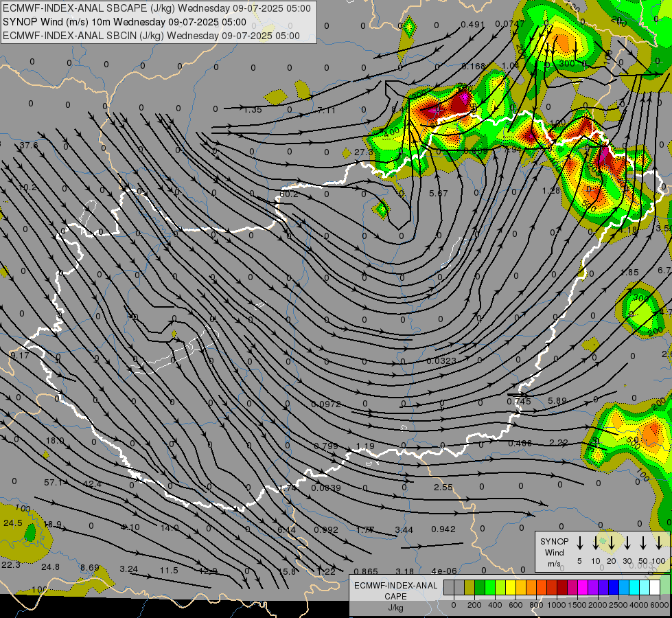Click the 0.491 value on the map

point(472,25)
